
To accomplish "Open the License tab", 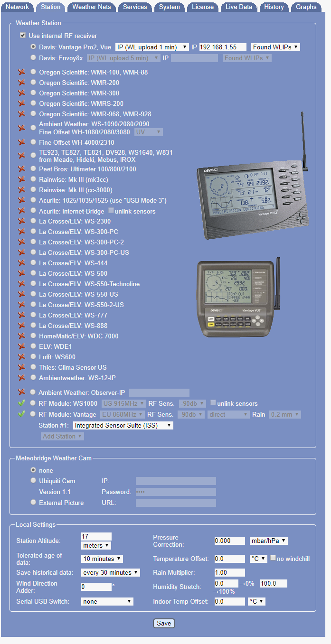I will 203,7.
